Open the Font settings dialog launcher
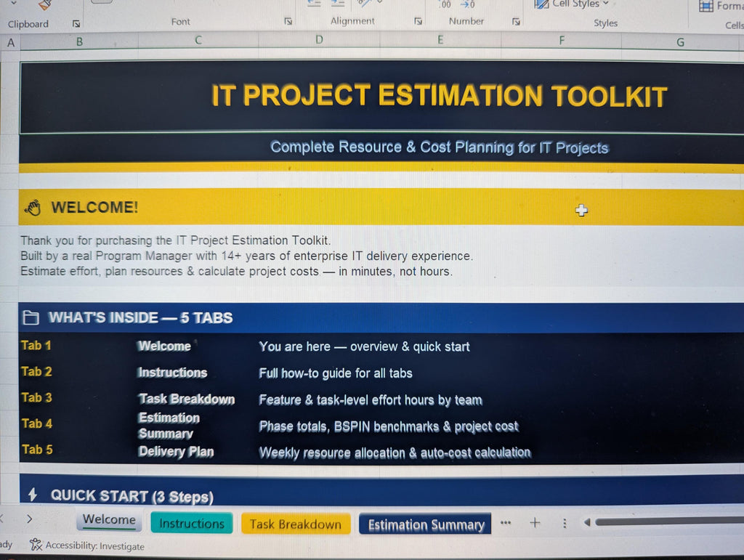744x560 pixels. coord(288,21)
